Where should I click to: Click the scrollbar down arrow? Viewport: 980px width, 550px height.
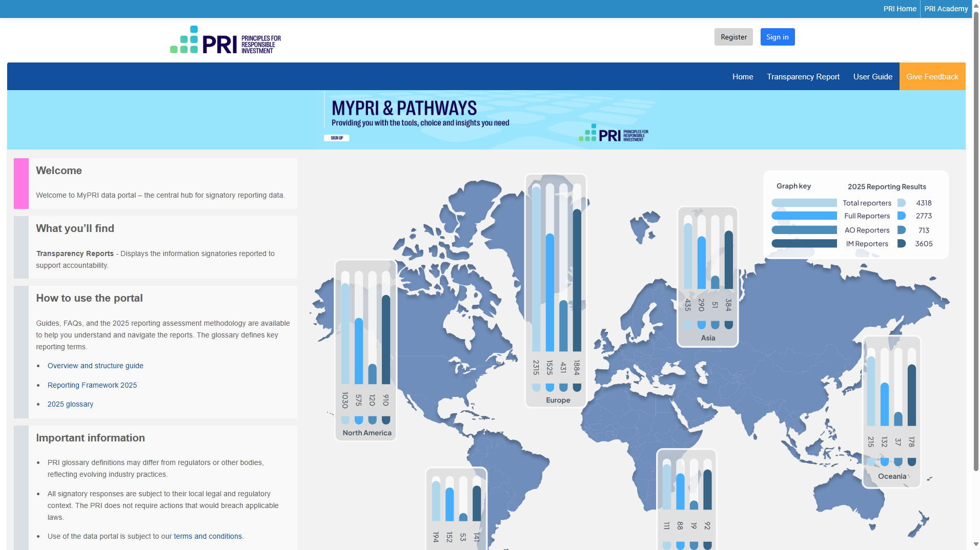click(x=976, y=544)
